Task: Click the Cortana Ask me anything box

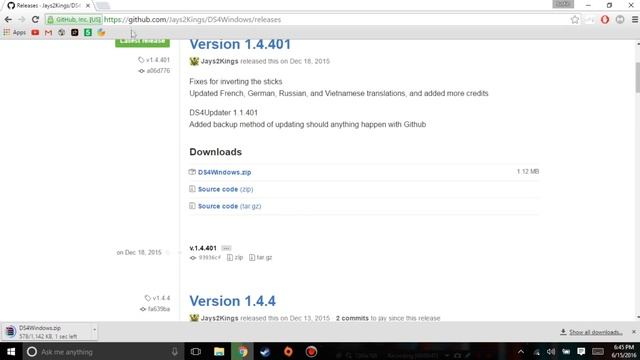Action: [x=102, y=351]
